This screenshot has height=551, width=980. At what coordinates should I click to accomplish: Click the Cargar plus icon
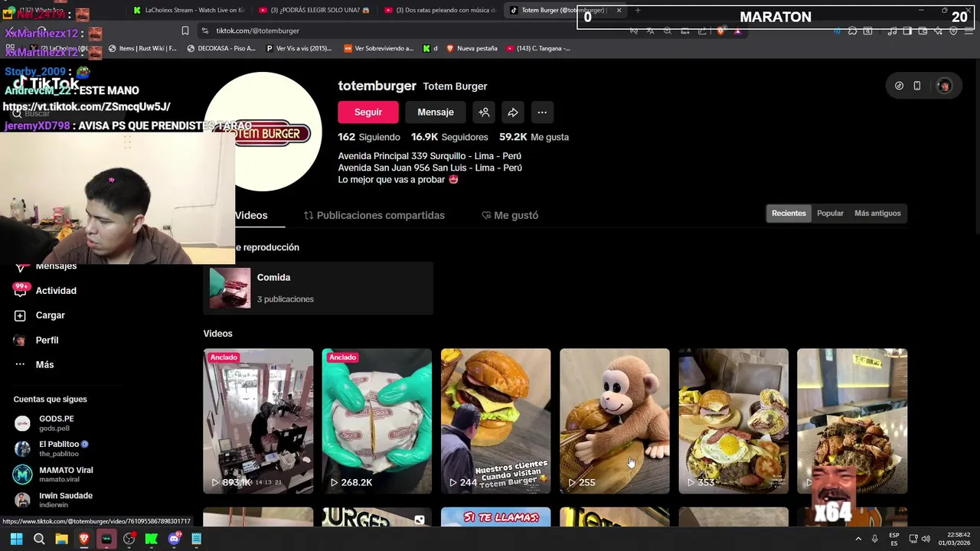(20, 315)
